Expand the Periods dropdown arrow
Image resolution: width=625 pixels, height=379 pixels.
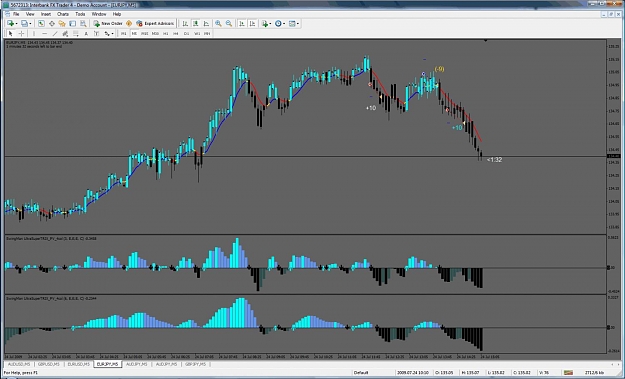pos(284,24)
